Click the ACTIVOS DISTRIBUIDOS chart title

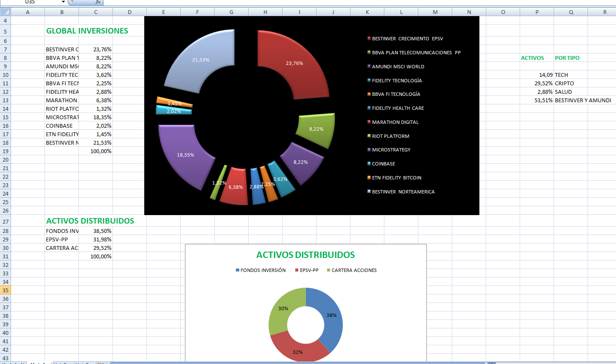[305, 255]
